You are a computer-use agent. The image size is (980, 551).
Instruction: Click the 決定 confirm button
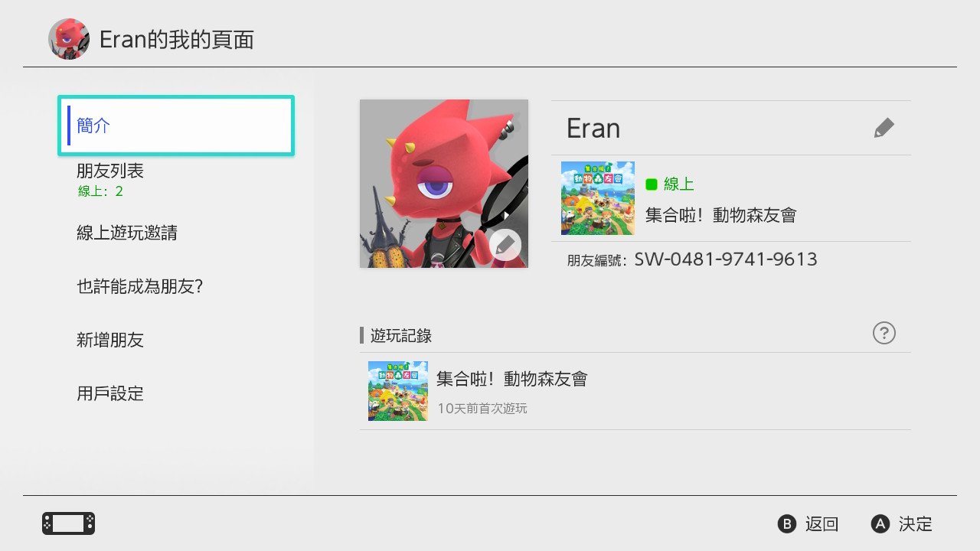point(902,523)
